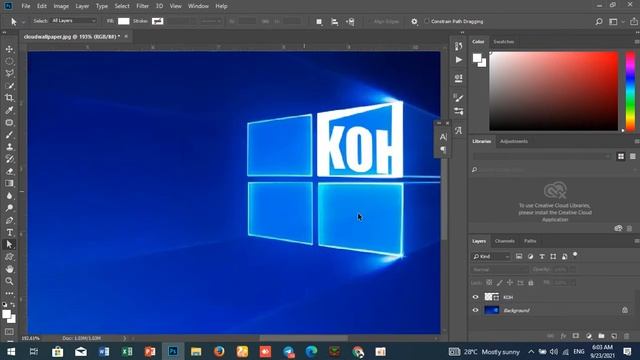Open path operations in options bar
640x360 pixels.
point(319,22)
